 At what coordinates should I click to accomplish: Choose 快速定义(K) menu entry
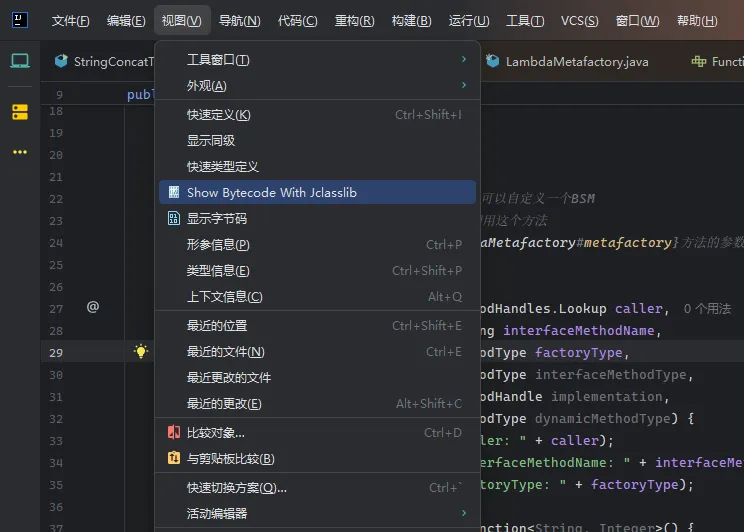(x=317, y=114)
